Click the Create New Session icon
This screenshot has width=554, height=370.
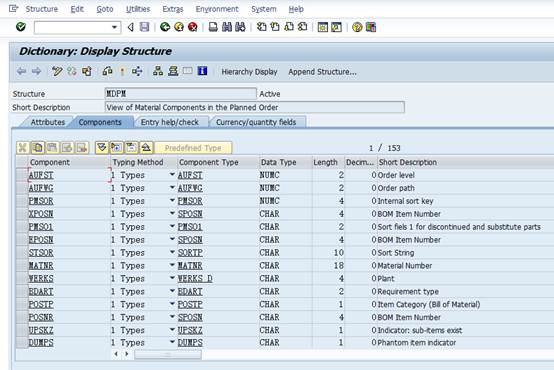[x=323, y=27]
